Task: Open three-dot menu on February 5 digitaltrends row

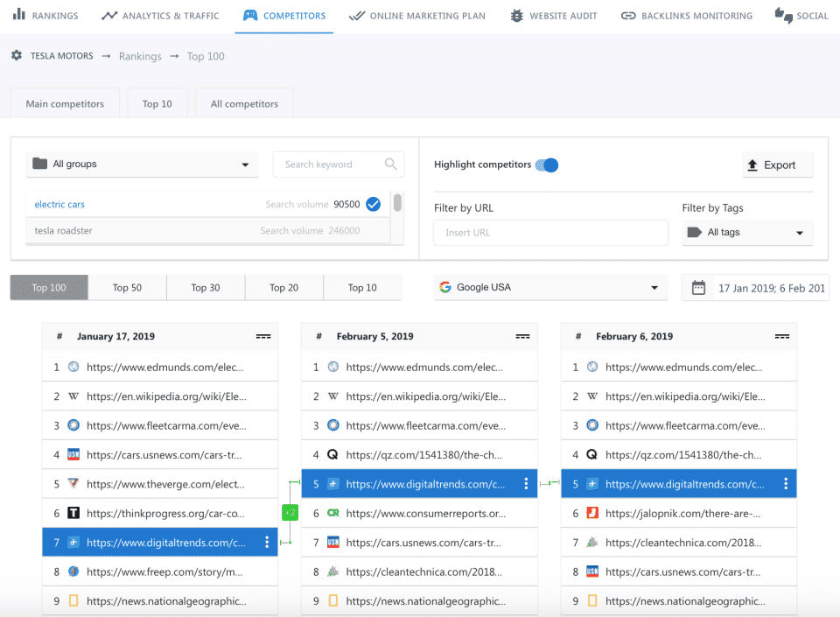Action: click(x=526, y=484)
